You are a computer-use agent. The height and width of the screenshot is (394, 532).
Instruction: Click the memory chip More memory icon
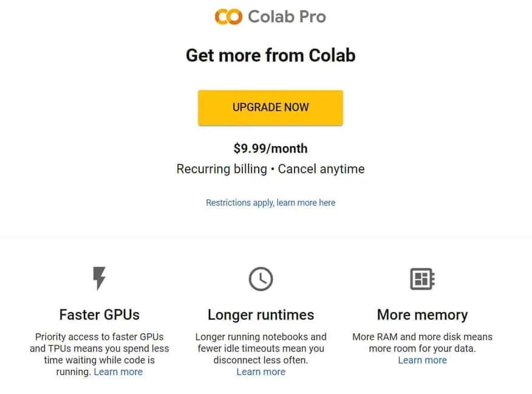coord(423,279)
